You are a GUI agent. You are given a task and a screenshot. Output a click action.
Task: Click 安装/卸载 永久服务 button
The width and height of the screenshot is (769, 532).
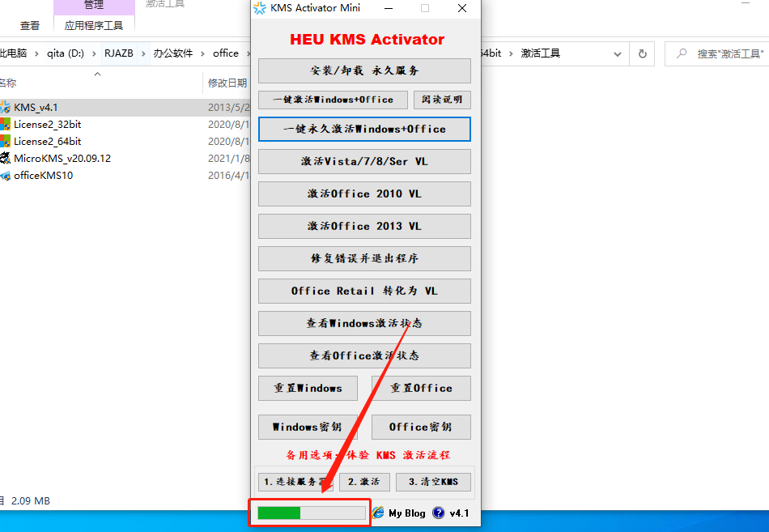tap(364, 70)
